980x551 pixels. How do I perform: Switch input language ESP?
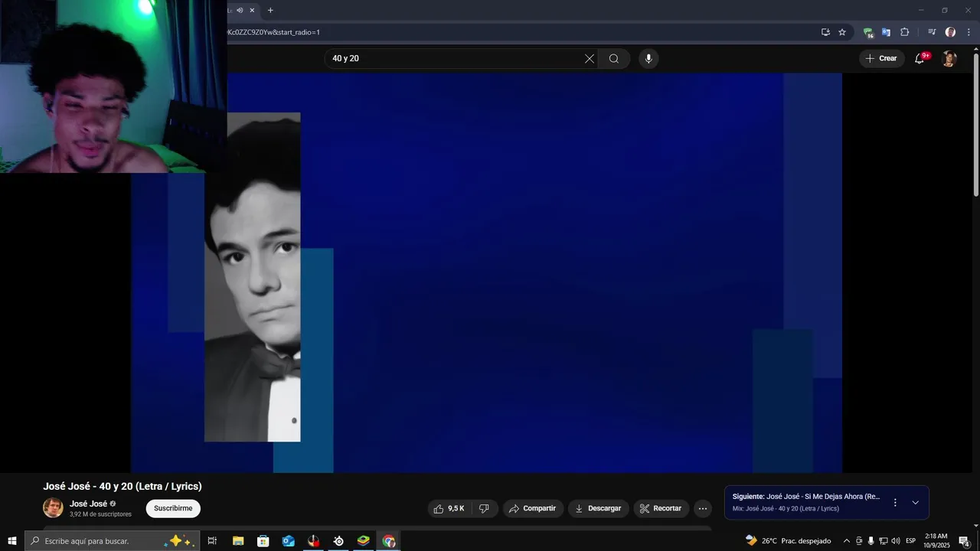click(x=911, y=541)
